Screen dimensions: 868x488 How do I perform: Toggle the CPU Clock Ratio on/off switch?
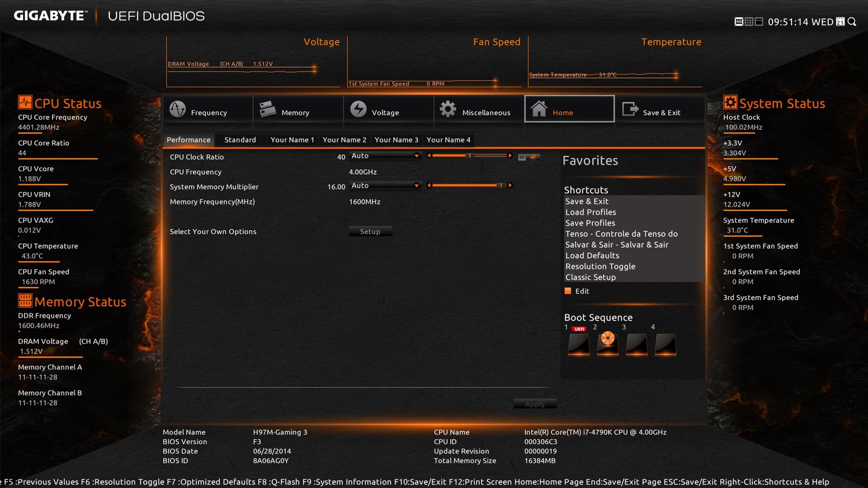tap(529, 157)
